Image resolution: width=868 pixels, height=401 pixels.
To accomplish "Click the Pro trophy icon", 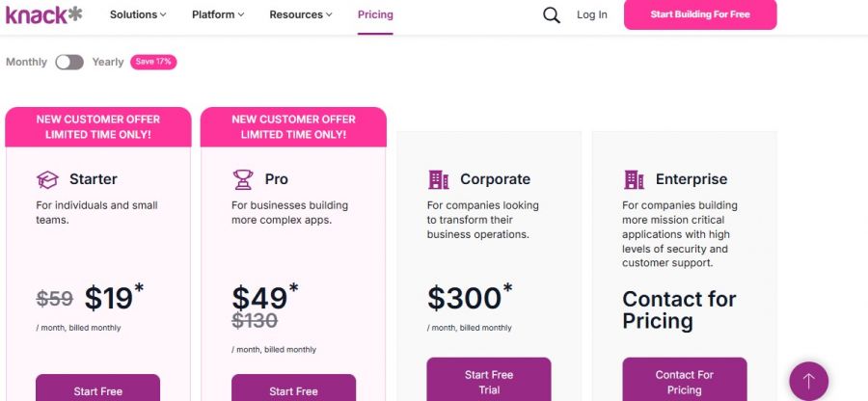I will point(242,179).
